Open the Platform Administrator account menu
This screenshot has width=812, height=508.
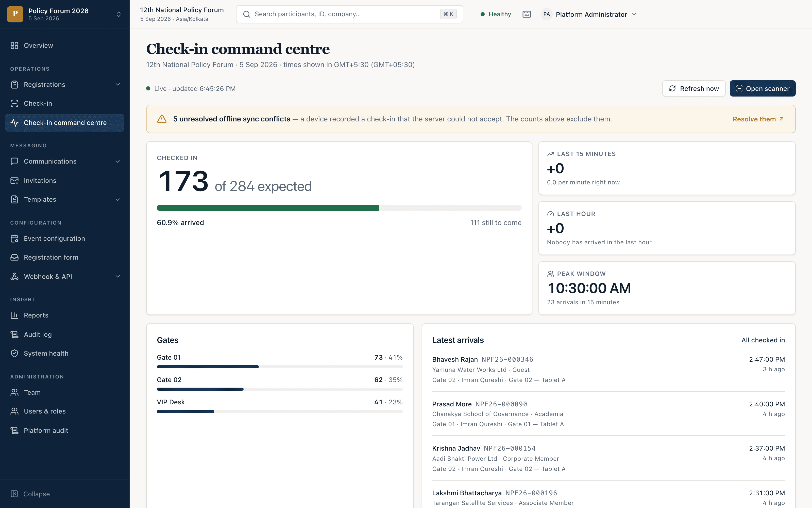[x=589, y=14]
